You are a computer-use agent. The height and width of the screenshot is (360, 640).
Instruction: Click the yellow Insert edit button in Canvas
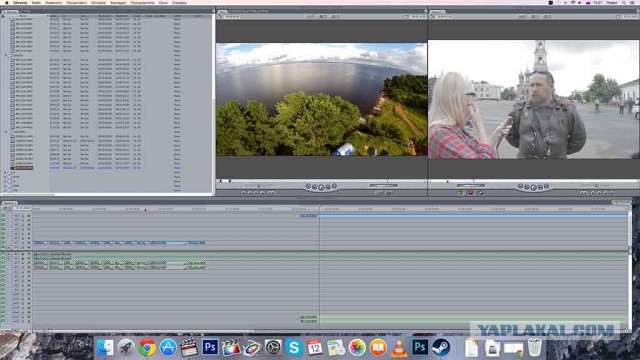461,193
